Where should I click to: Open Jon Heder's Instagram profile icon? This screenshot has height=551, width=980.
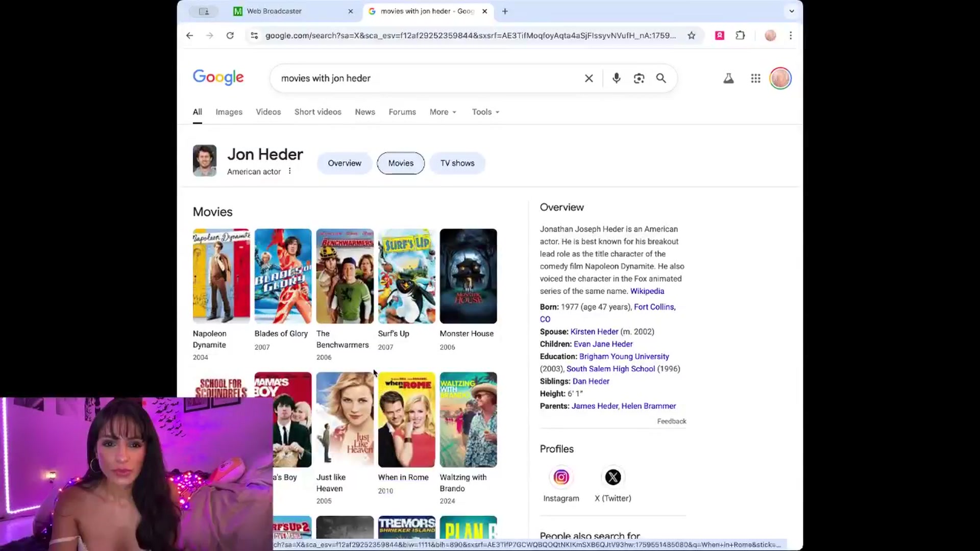(x=561, y=477)
